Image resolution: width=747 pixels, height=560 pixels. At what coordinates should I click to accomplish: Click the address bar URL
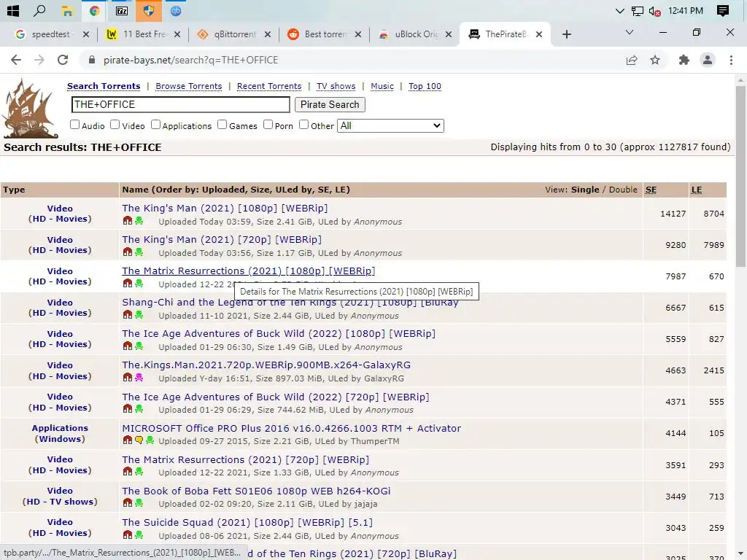(x=190, y=60)
